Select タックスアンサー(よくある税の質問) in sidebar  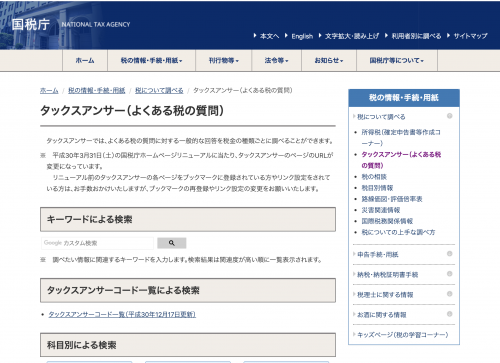click(401, 160)
